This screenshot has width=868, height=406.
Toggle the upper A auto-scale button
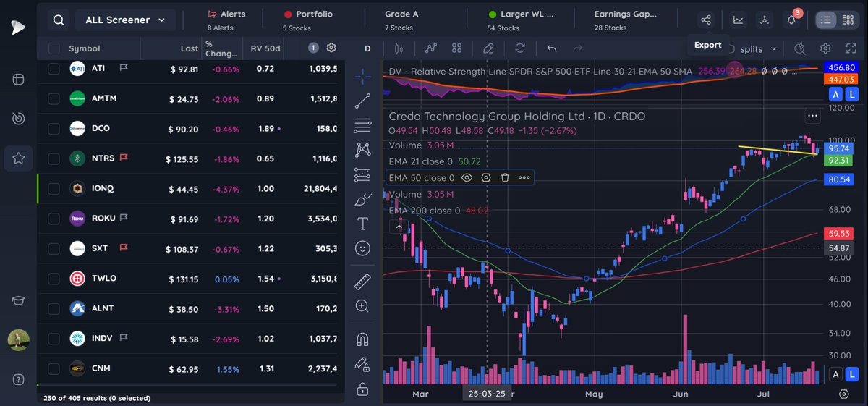coord(836,95)
